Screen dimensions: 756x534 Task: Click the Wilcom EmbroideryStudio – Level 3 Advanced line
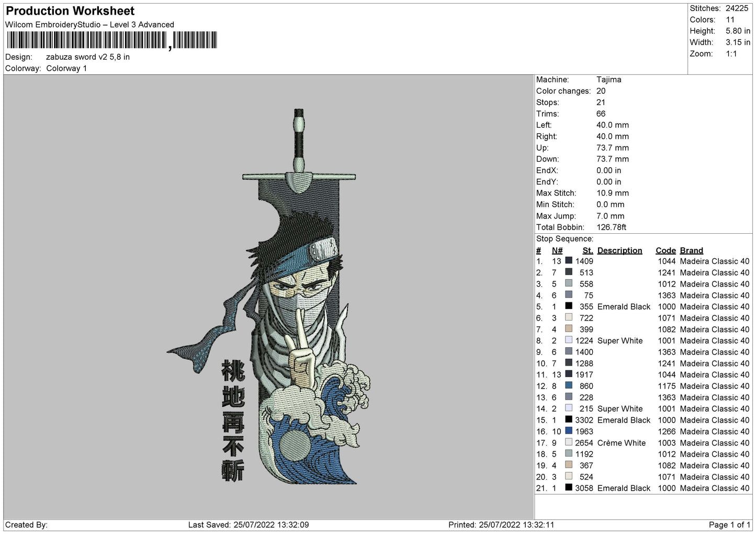point(89,25)
